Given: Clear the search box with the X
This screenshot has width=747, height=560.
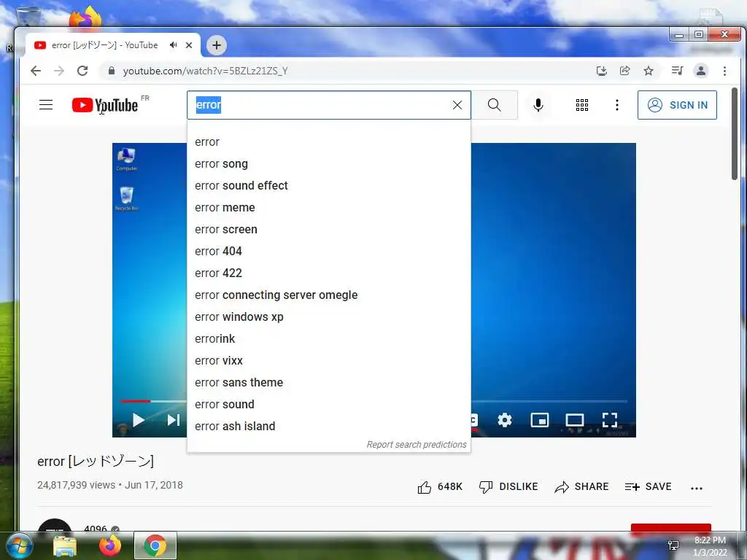Looking at the screenshot, I should click(x=457, y=105).
